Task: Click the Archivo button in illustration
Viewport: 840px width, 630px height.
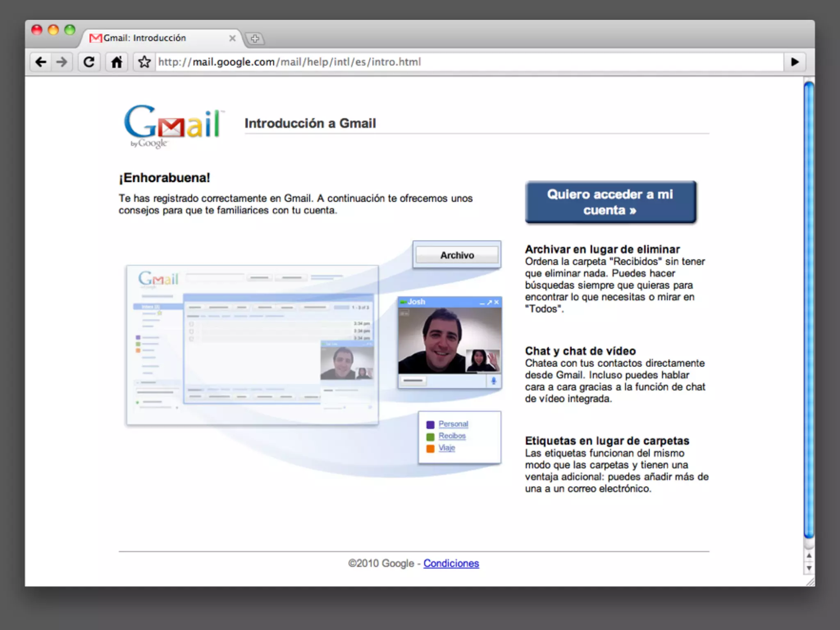Action: tap(457, 255)
